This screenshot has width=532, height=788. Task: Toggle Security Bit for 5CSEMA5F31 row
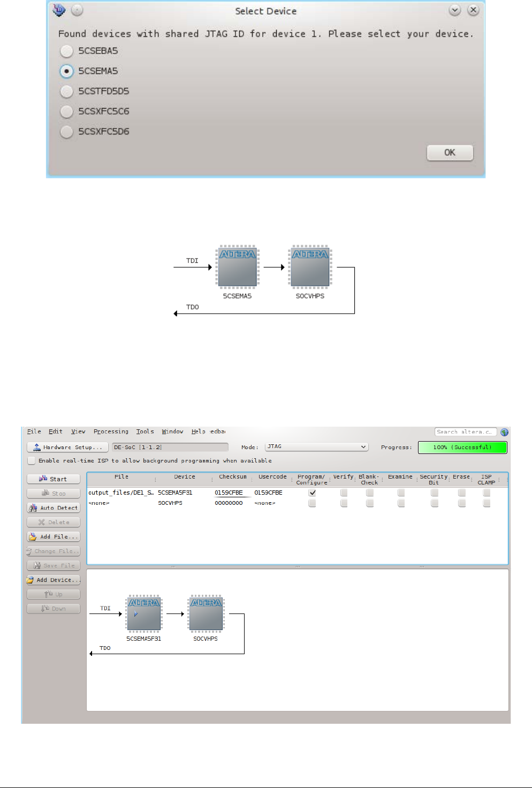click(x=435, y=492)
